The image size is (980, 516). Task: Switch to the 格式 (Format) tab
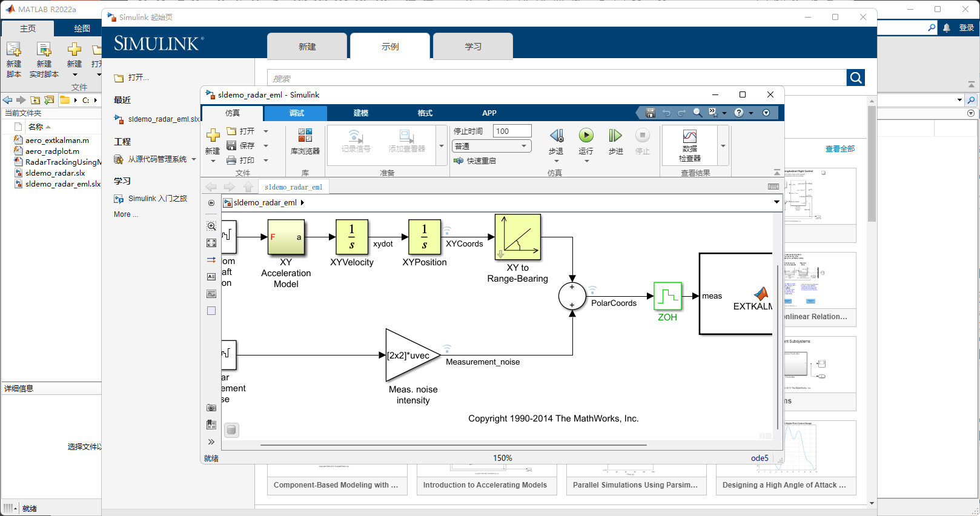(x=425, y=113)
